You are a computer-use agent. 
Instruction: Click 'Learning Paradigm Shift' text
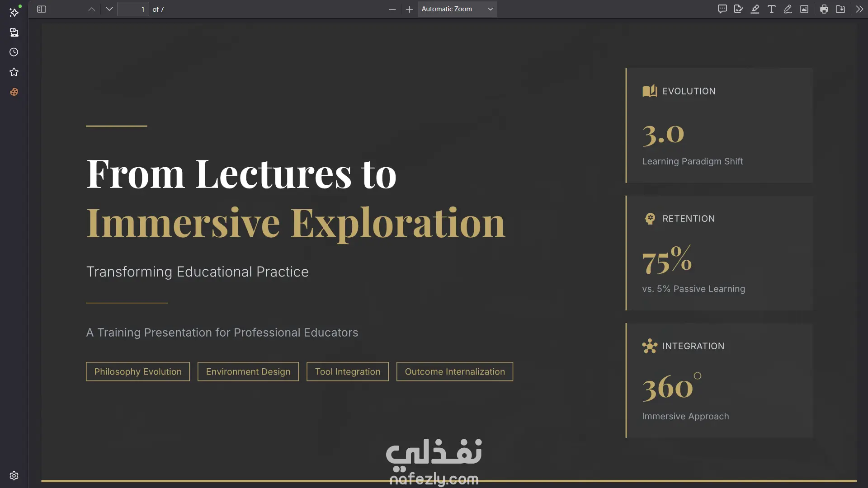coord(692,161)
